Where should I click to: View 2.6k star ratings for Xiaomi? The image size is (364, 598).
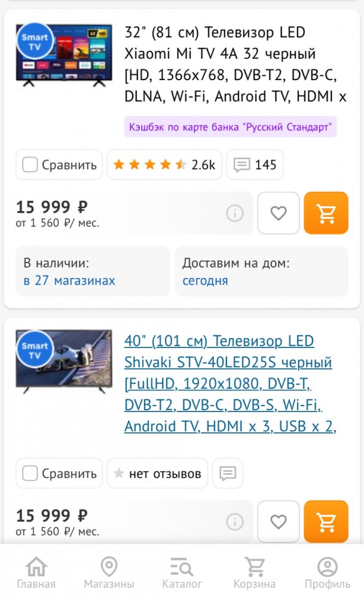[164, 165]
